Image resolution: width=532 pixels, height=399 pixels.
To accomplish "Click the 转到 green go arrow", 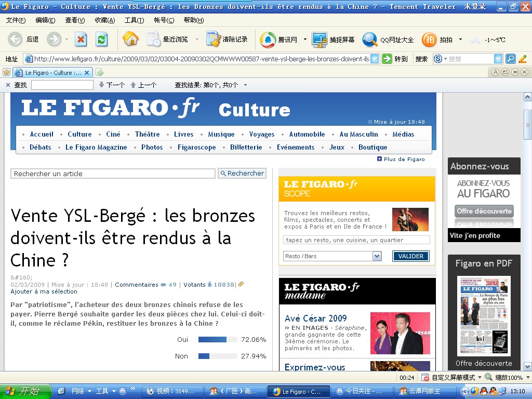I will pyautogui.click(x=387, y=59).
